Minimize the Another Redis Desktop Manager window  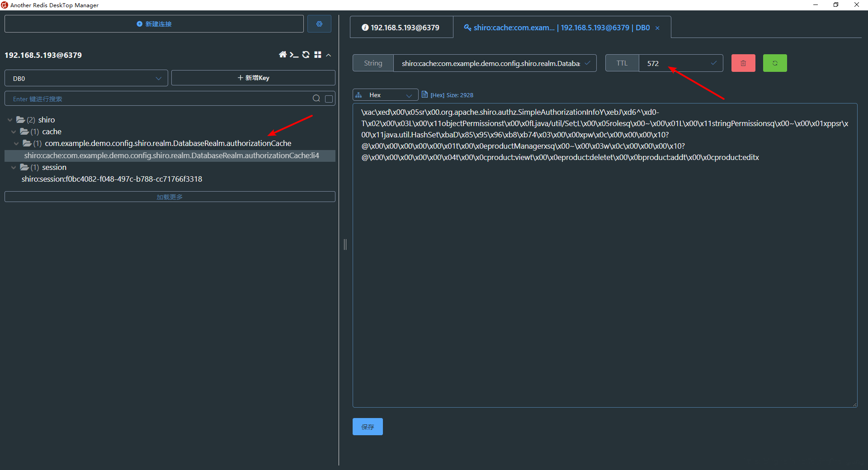(816, 5)
